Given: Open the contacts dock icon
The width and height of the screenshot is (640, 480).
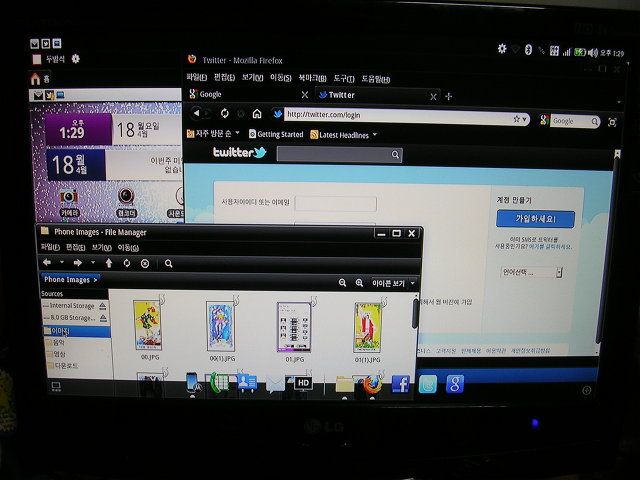Looking at the screenshot, I should [247, 383].
